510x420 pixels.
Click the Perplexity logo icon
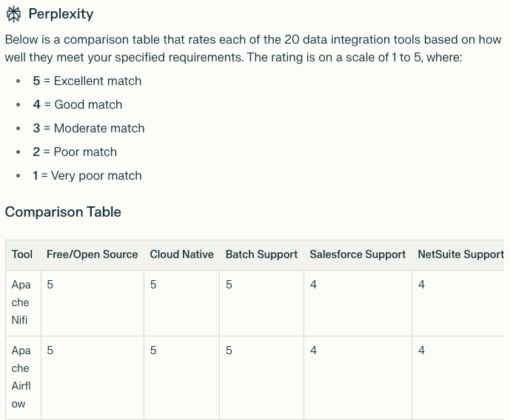[x=13, y=14]
